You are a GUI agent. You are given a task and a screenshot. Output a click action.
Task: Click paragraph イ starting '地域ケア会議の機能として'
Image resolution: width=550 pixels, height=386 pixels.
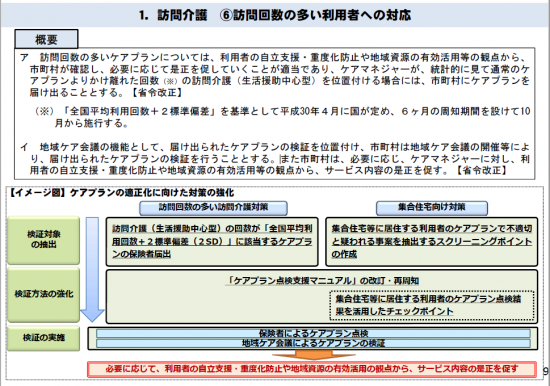pos(275,159)
